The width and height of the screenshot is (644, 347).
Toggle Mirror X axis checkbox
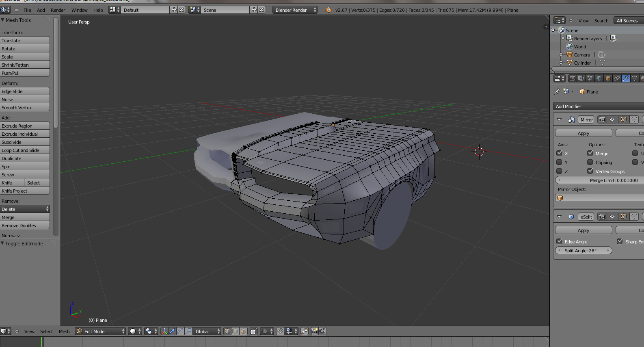(x=560, y=153)
